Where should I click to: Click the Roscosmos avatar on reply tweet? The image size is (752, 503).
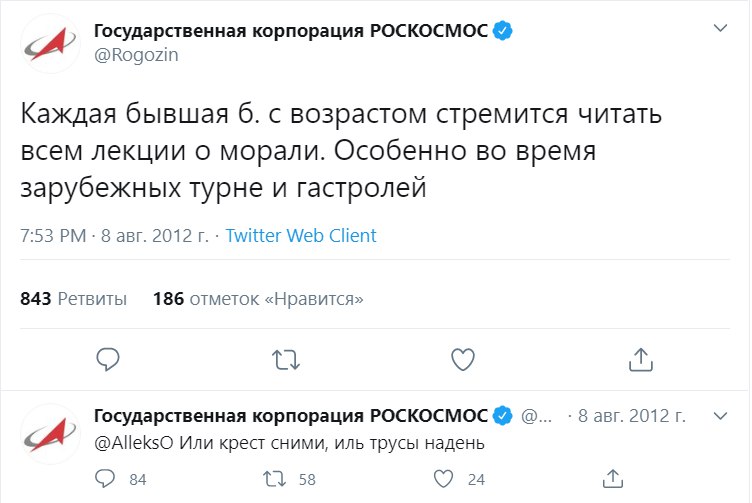(x=51, y=434)
